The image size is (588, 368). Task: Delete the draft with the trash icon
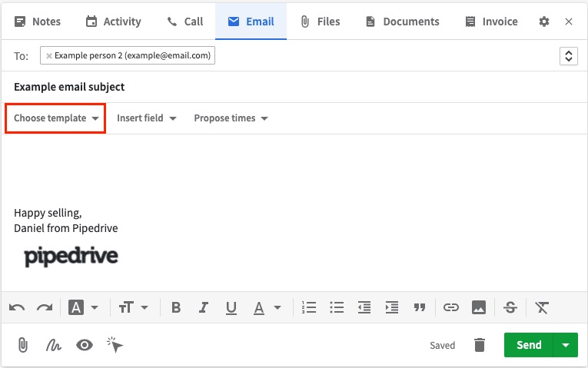pos(480,345)
